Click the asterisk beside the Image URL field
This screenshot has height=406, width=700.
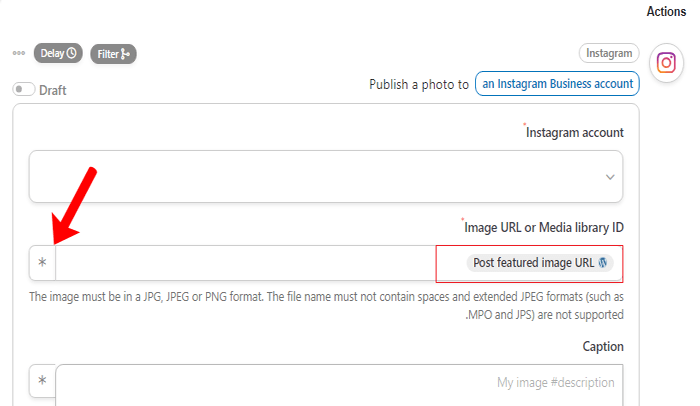pos(42,264)
